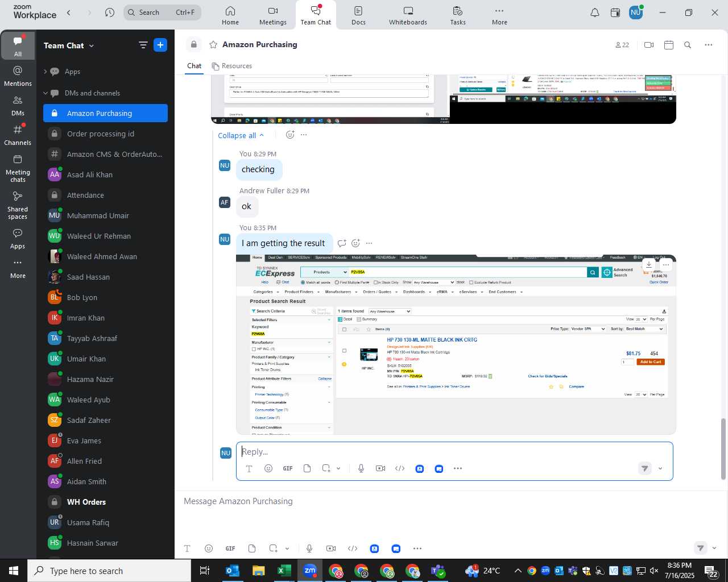The image size is (728, 582).
Task: Open more options in the reply toolbar
Action: [x=458, y=468]
